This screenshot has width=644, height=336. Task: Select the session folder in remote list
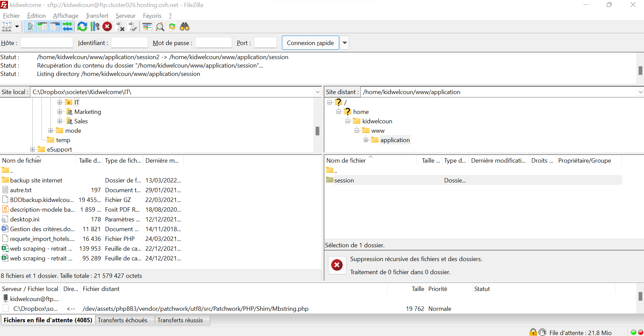click(344, 180)
